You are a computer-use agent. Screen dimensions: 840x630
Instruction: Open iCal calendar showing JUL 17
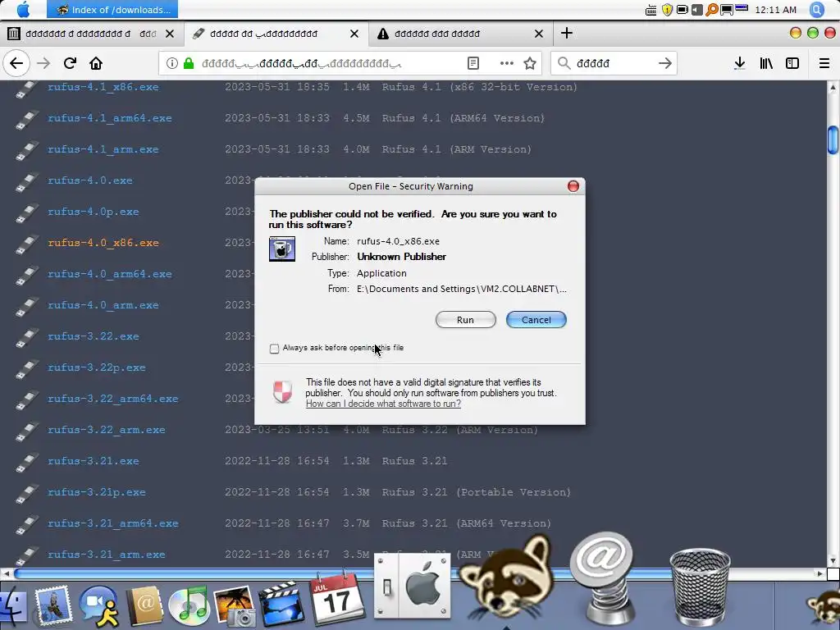click(336, 599)
